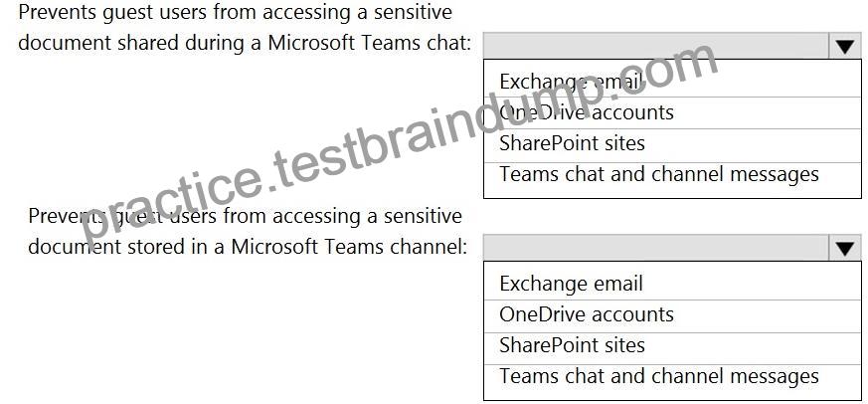Select Exchange email in the second list

[x=672, y=284]
